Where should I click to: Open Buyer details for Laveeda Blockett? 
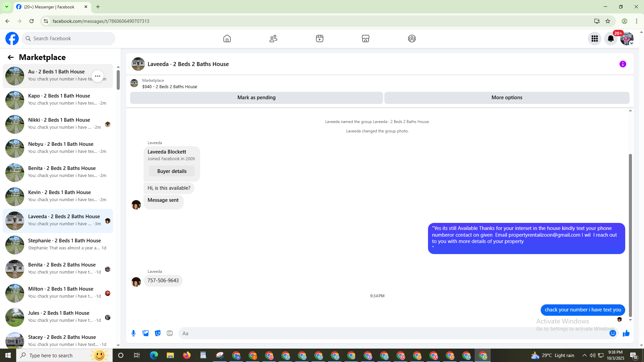[172, 171]
